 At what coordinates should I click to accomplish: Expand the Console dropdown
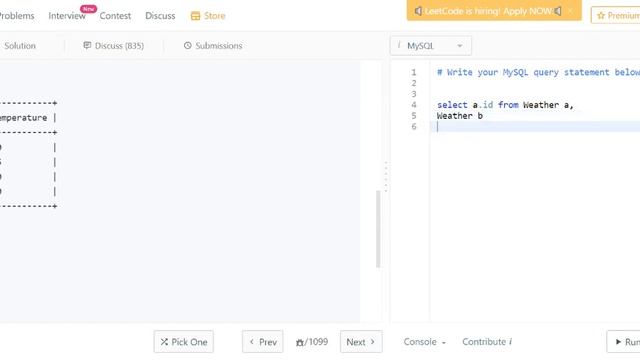pyautogui.click(x=424, y=342)
